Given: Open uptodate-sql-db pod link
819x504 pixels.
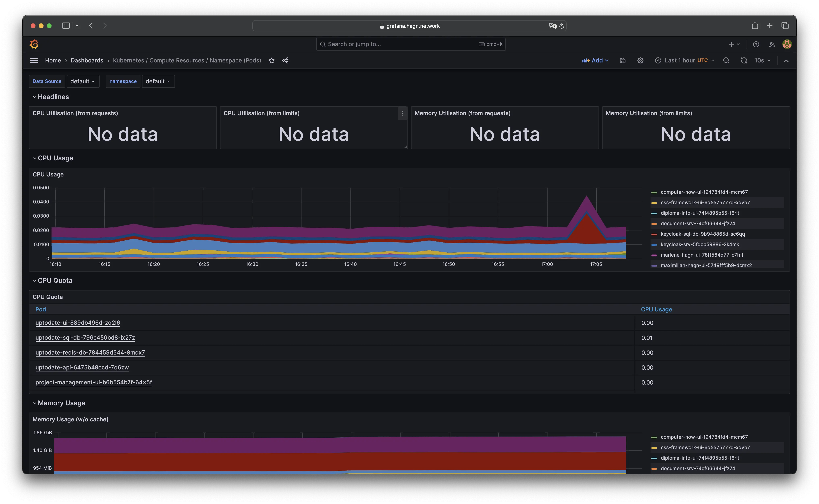Looking at the screenshot, I should pyautogui.click(x=85, y=337).
